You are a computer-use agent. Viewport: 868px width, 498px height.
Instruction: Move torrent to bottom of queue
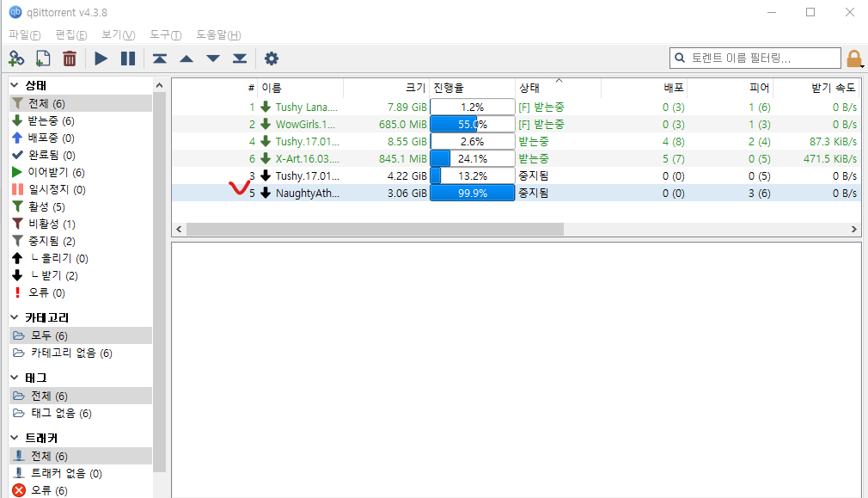click(239, 58)
